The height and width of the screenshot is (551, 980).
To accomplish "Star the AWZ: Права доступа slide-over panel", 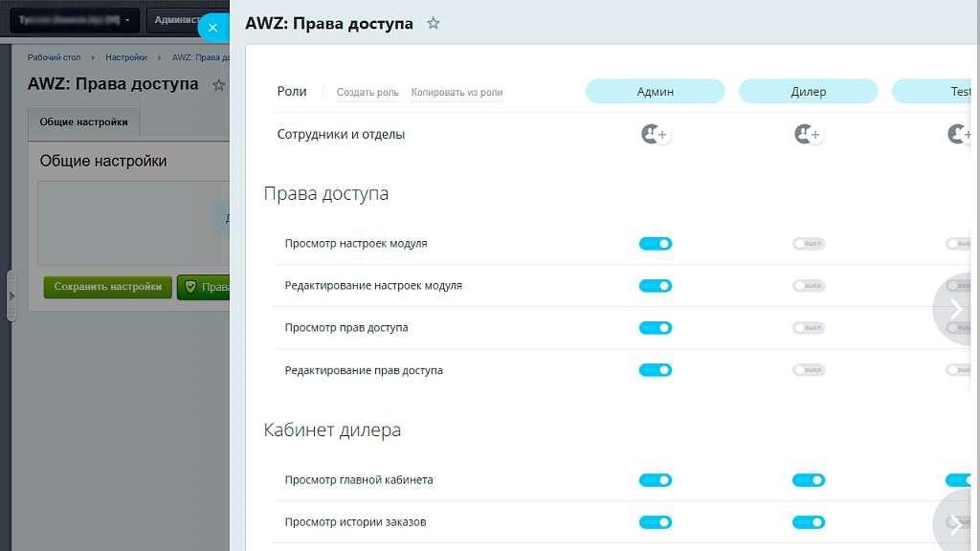I will tap(433, 23).
